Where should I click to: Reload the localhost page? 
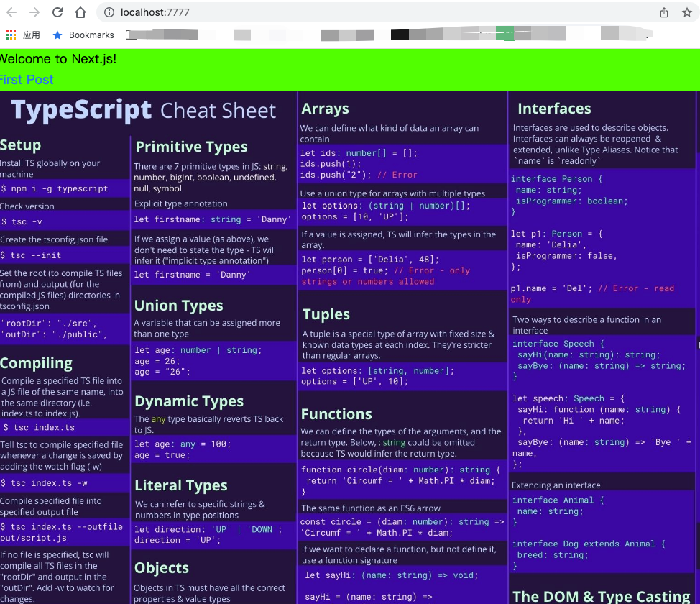tap(57, 12)
